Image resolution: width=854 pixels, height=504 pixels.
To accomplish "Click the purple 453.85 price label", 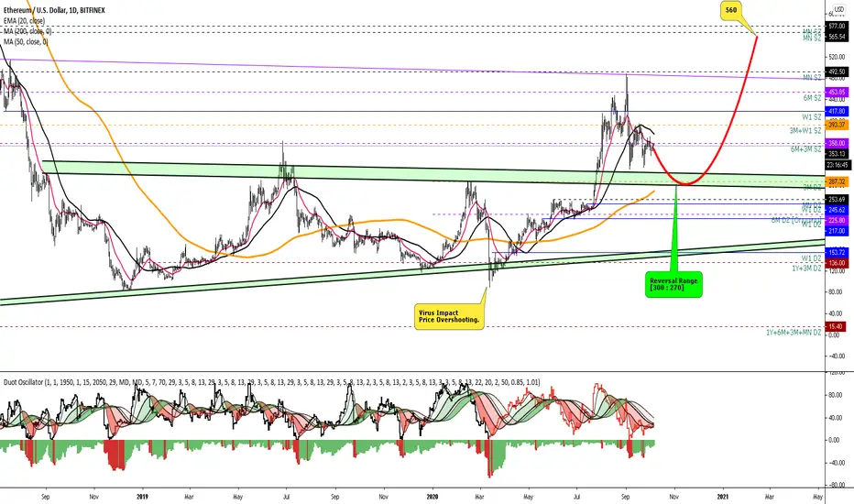I will (x=836, y=92).
